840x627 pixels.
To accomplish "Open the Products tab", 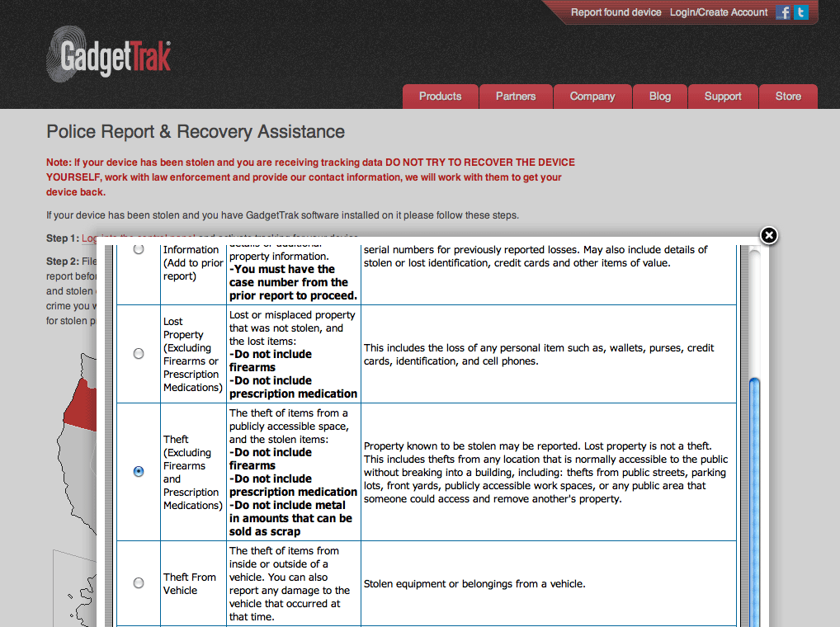I will [x=440, y=97].
